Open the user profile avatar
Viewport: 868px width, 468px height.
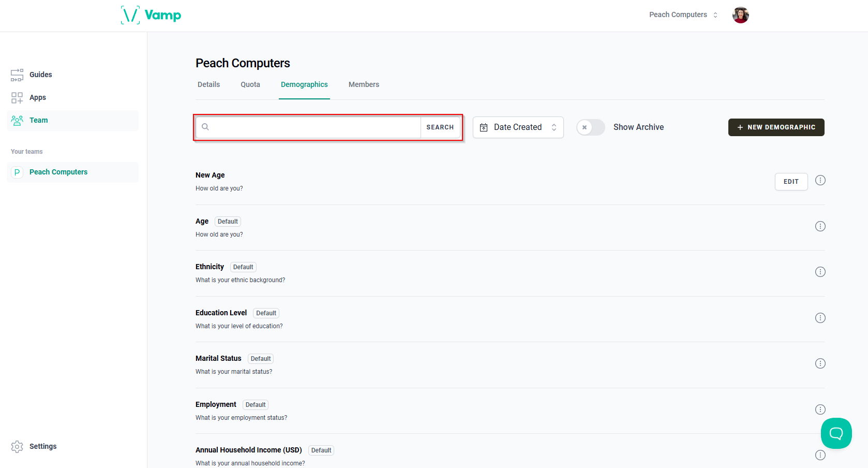741,15
